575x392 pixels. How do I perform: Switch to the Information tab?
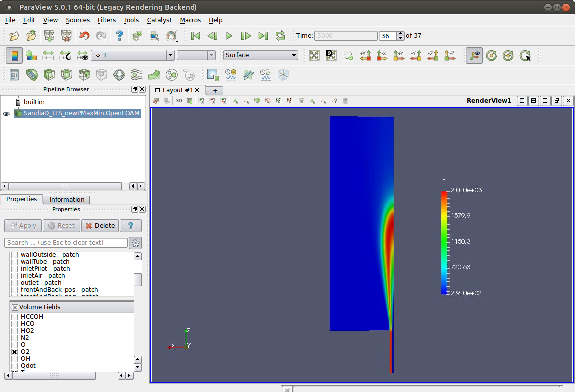tap(67, 199)
